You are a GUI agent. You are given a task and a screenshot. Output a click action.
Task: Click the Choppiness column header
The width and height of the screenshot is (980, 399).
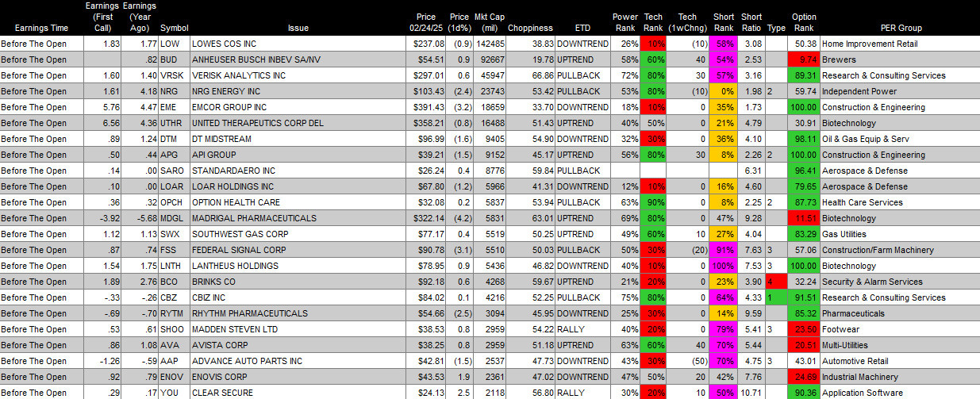pyautogui.click(x=529, y=29)
